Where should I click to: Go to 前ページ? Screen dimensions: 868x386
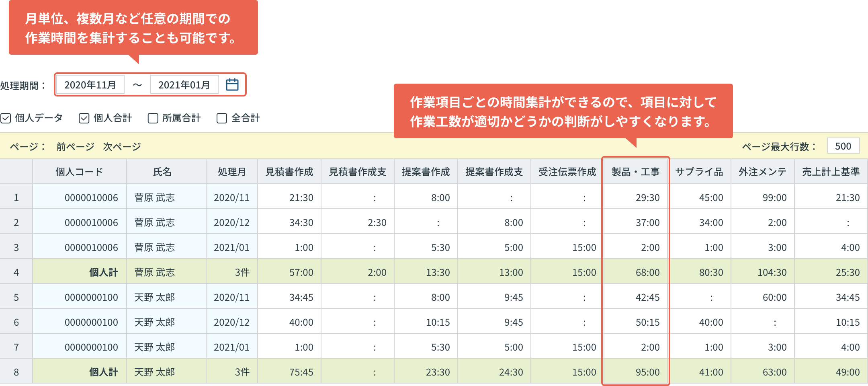(x=75, y=146)
